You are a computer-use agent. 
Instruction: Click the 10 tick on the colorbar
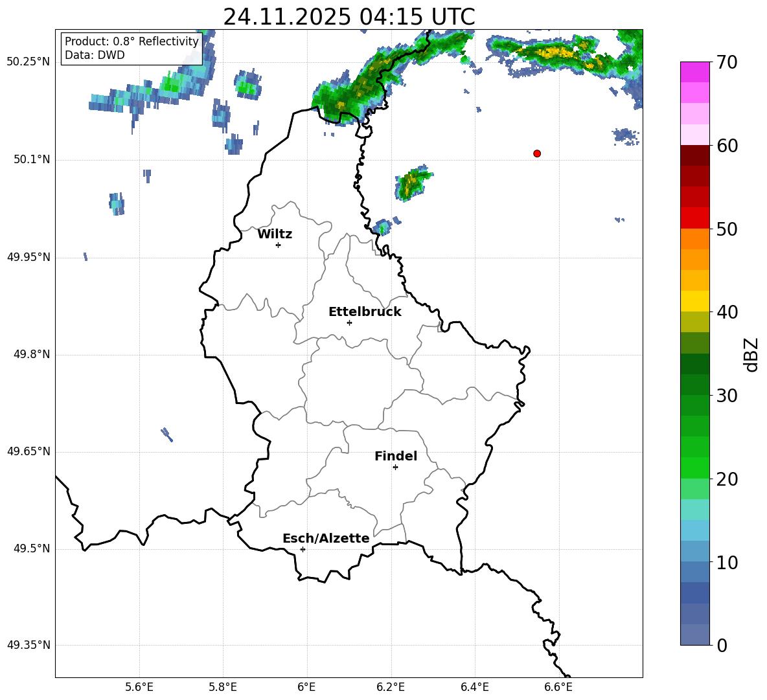[727, 562]
